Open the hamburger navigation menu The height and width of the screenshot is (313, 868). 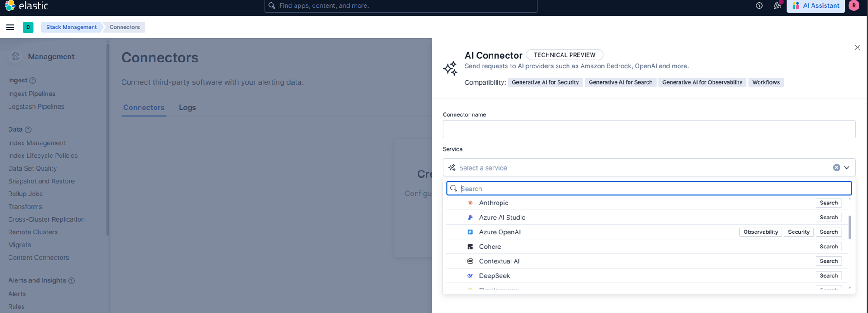[10, 27]
